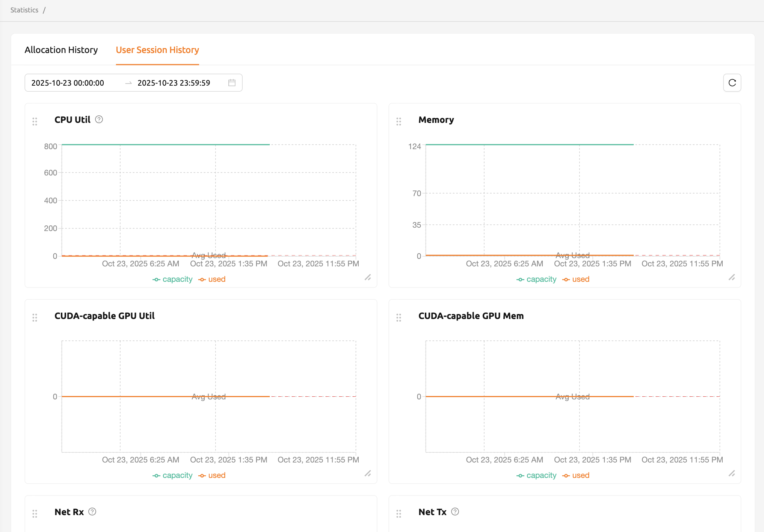Toggle capacity legend in Memory chart

click(536, 279)
